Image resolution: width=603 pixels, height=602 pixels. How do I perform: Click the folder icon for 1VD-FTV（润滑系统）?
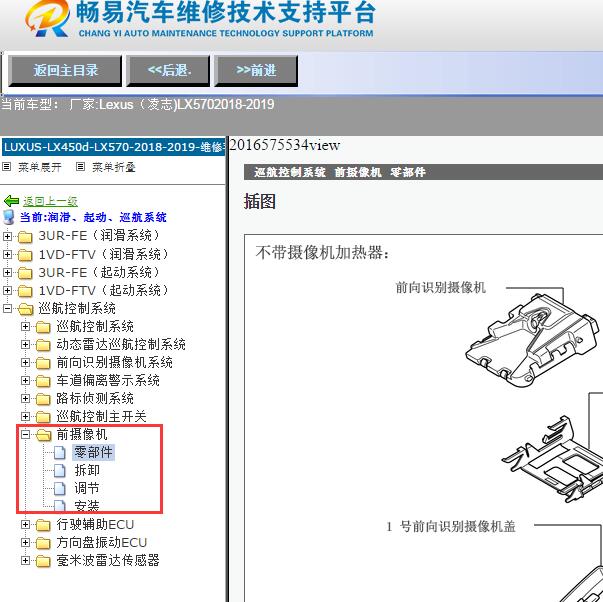[25, 255]
